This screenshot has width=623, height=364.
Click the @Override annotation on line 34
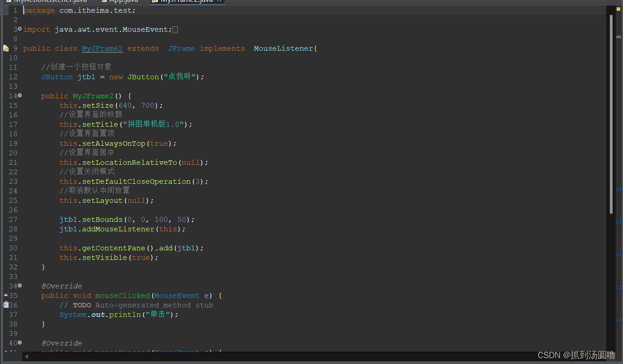(62, 286)
